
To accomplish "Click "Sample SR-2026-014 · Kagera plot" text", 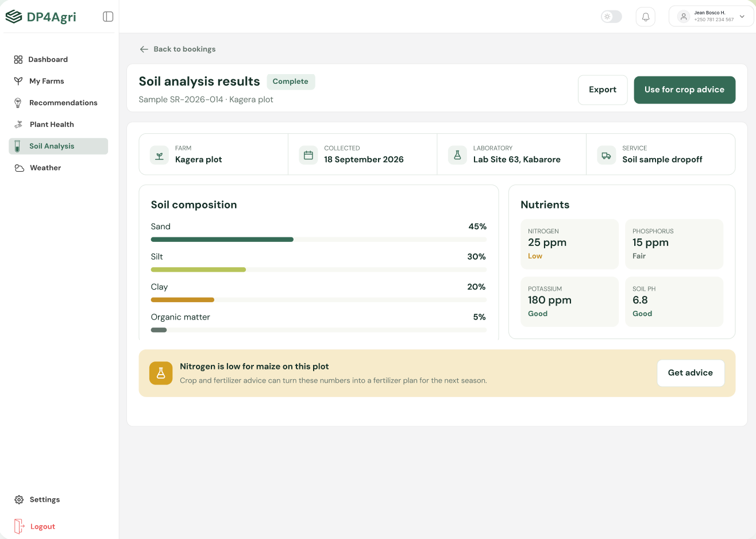I will [x=206, y=99].
